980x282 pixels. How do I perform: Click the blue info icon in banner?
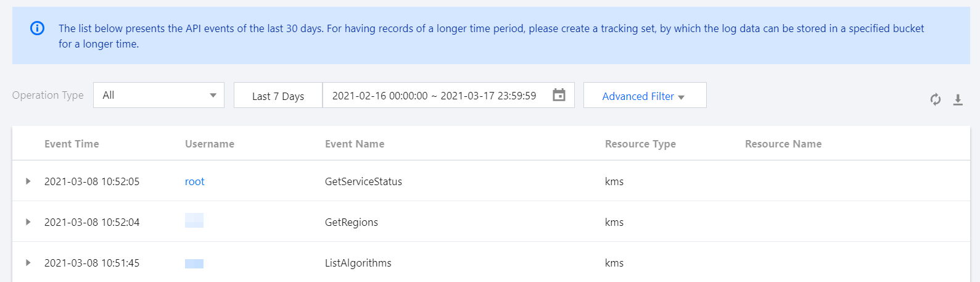38,28
